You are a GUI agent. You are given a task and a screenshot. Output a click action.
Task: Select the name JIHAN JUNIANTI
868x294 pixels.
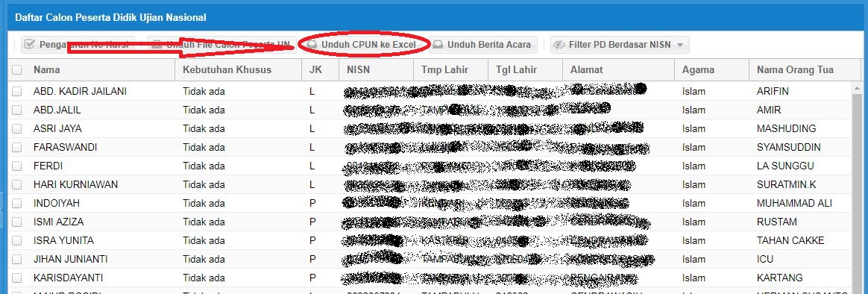pos(70,259)
